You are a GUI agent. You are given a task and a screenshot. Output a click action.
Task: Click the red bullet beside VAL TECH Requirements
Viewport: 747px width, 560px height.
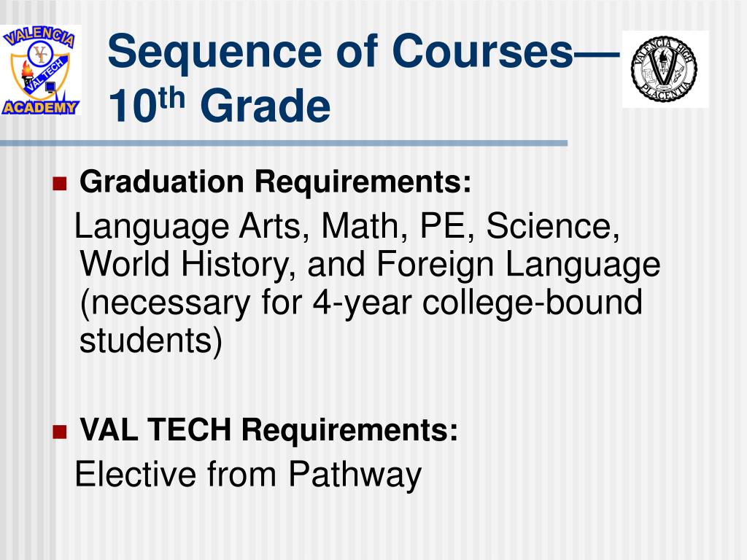(60, 432)
